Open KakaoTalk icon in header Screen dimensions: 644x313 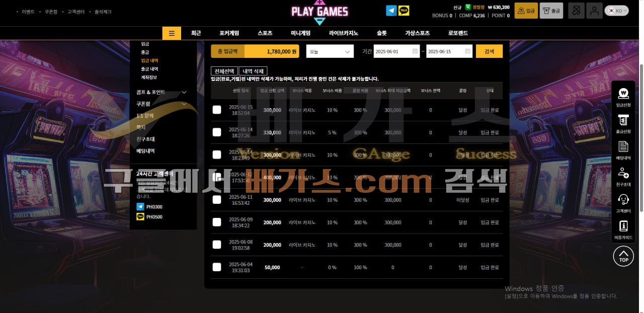pyautogui.click(x=404, y=11)
